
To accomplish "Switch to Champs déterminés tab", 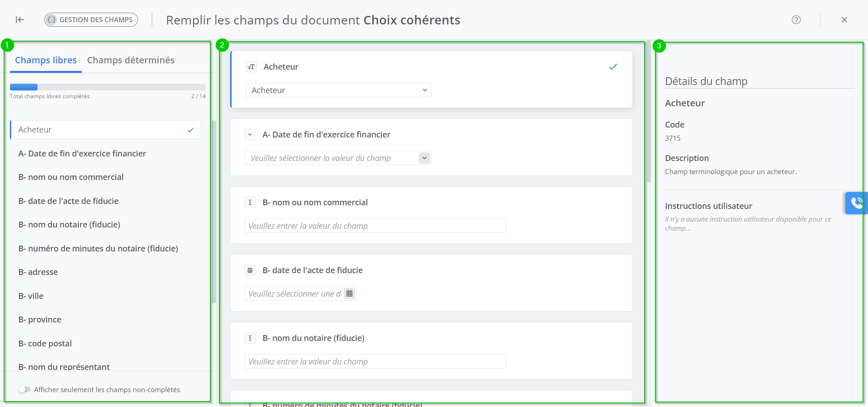I will [x=131, y=60].
